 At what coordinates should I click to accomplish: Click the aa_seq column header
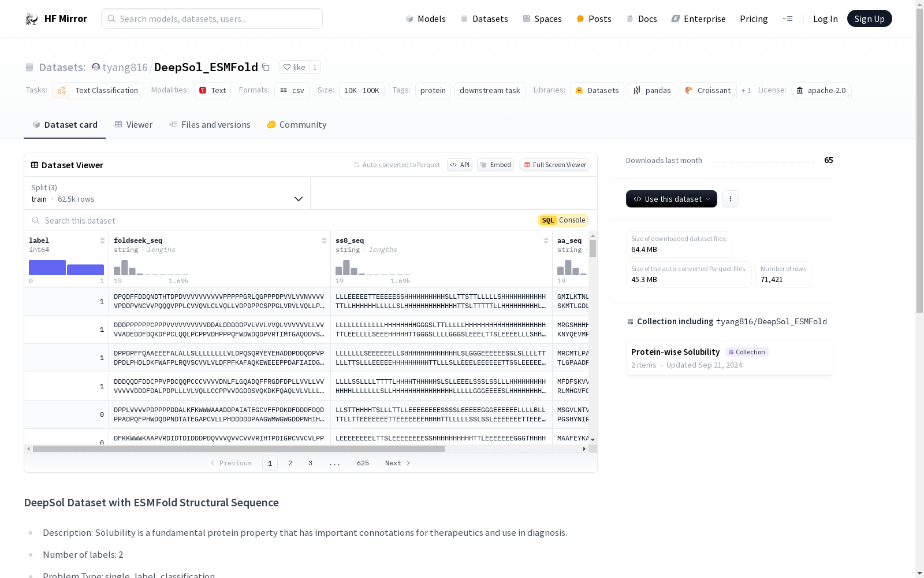click(x=569, y=240)
